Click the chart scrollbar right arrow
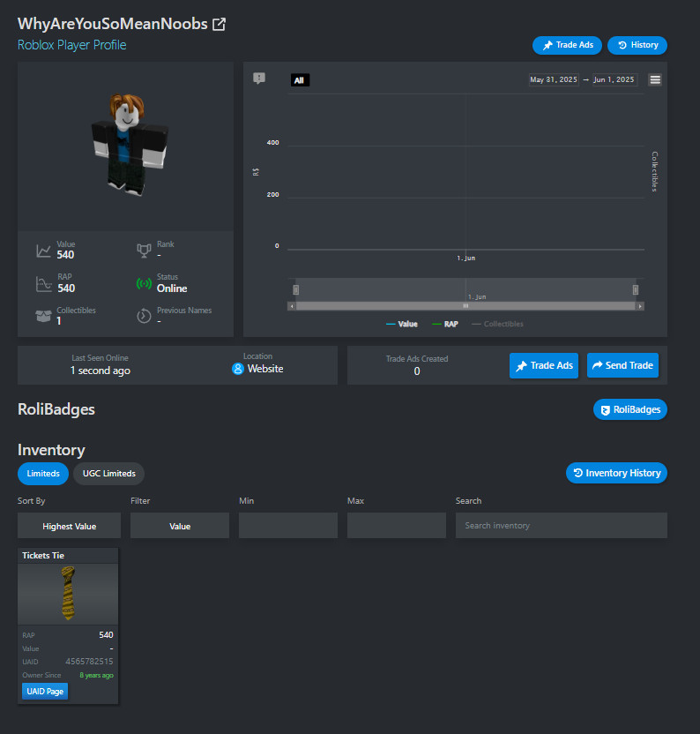700x734 pixels. (x=640, y=306)
